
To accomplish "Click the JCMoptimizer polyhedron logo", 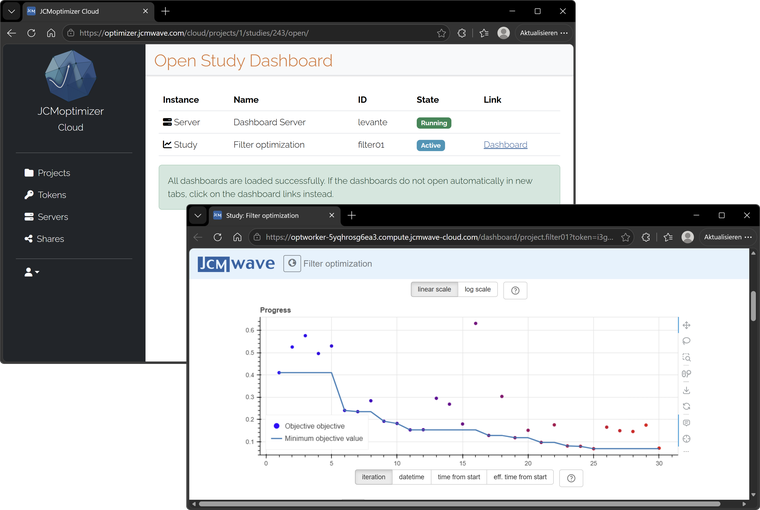I will pyautogui.click(x=71, y=76).
